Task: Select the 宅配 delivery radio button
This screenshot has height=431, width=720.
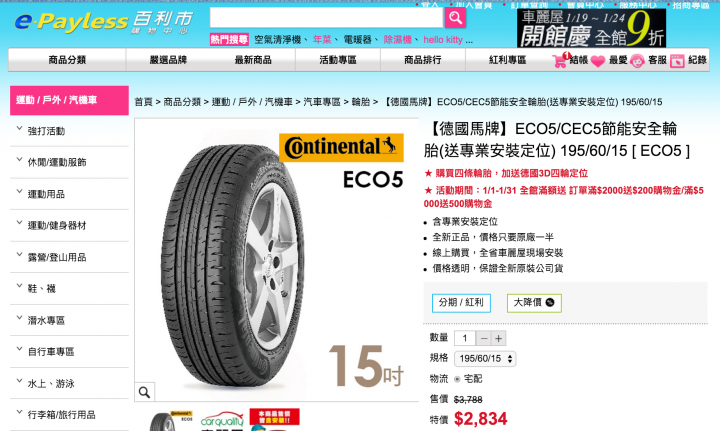Action: click(x=457, y=379)
